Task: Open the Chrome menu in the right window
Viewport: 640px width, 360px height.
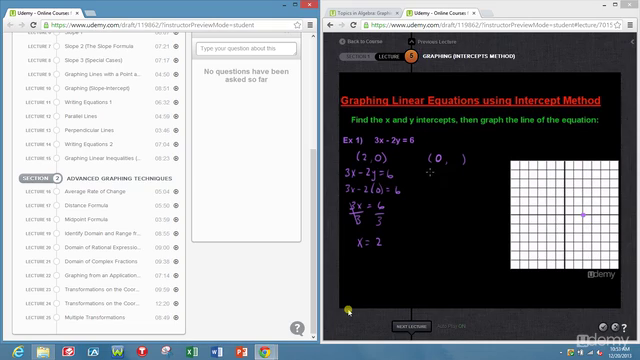Action: click(x=631, y=25)
